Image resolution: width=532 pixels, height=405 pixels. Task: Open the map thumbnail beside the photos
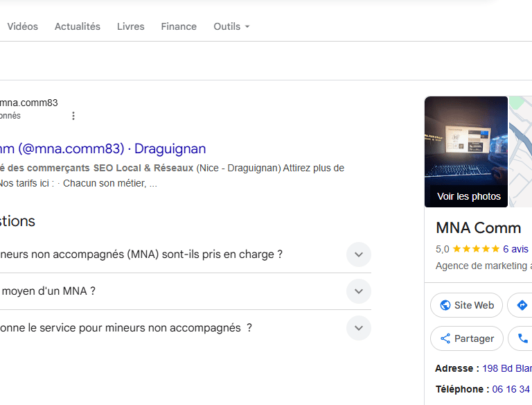[520, 152]
